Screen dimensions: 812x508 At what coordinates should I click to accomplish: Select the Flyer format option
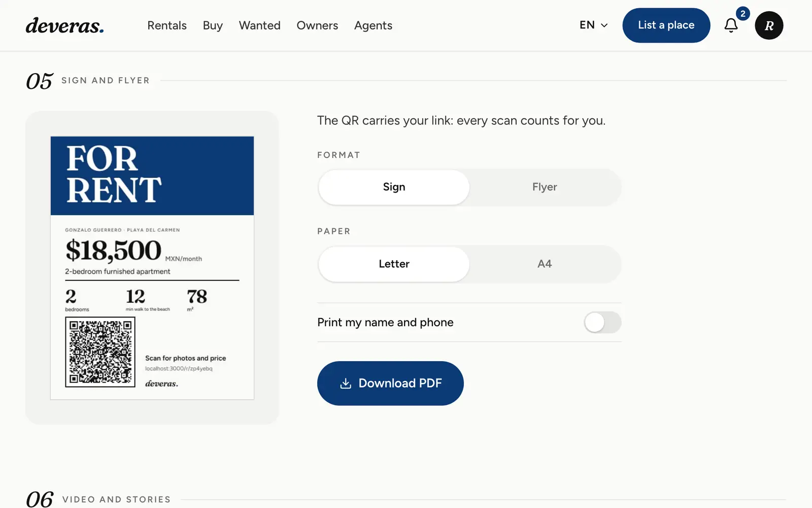[545, 187]
